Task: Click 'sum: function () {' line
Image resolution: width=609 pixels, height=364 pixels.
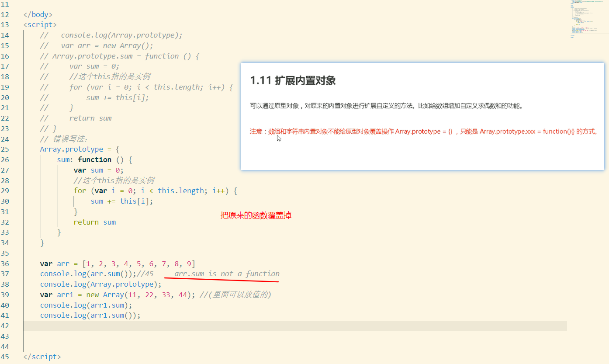Action: (94, 160)
